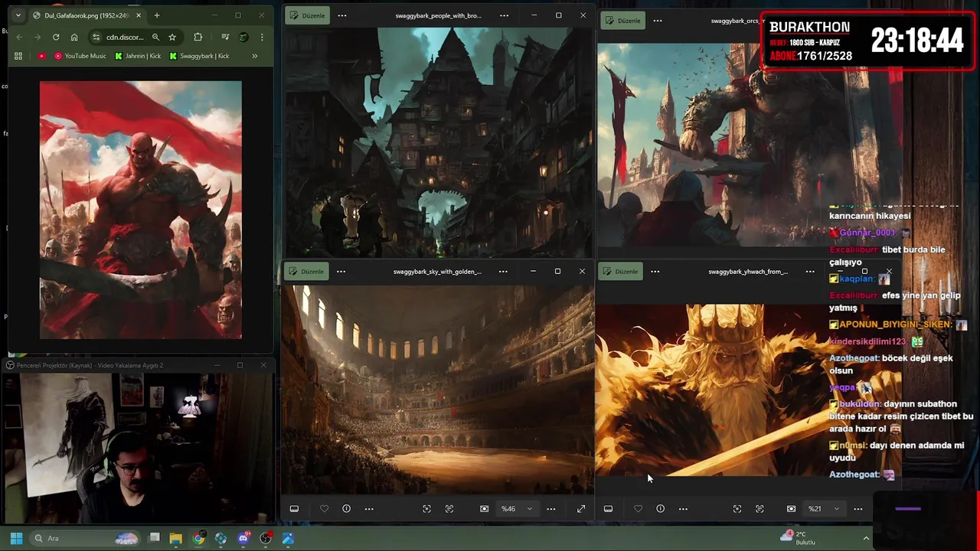
Task: Click Düzenle in the people_with_bro photo window
Action: tap(308, 15)
